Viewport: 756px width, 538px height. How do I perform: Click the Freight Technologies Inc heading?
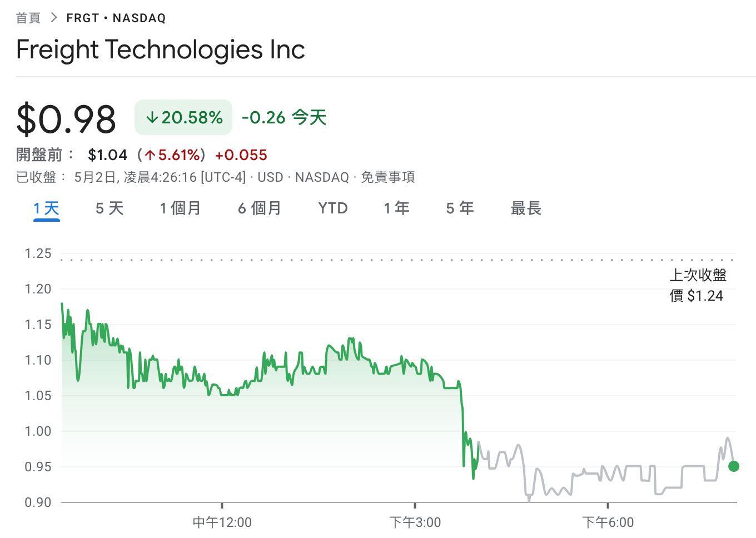(x=161, y=49)
